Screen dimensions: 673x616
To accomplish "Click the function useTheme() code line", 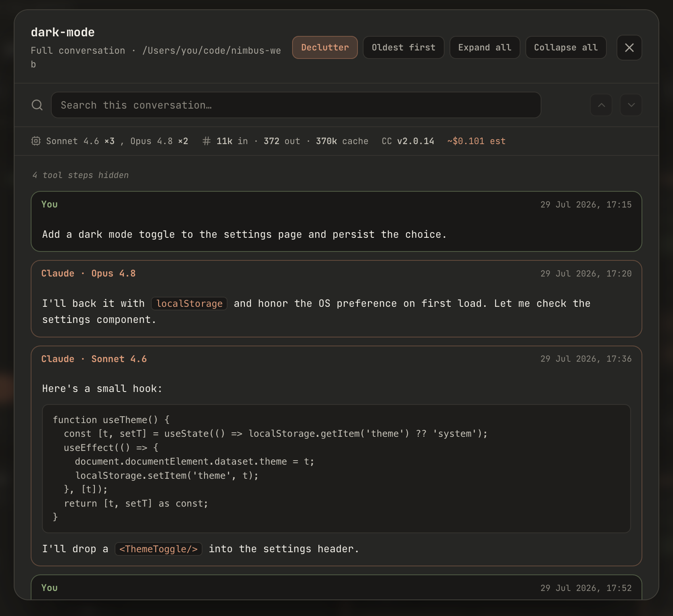I will point(111,420).
